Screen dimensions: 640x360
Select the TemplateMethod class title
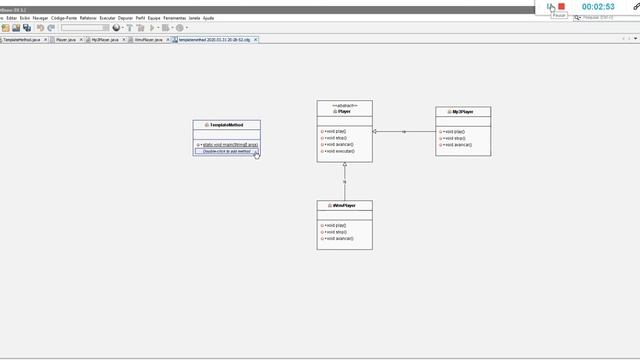227,125
